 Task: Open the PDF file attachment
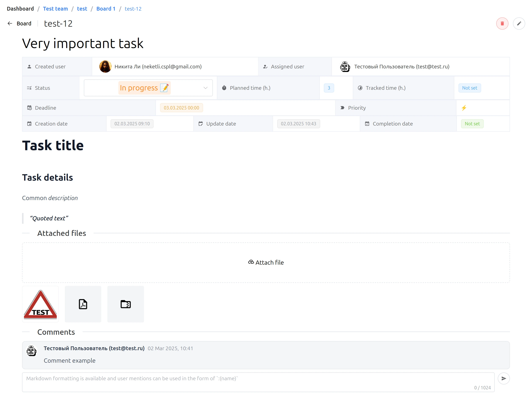click(x=83, y=304)
